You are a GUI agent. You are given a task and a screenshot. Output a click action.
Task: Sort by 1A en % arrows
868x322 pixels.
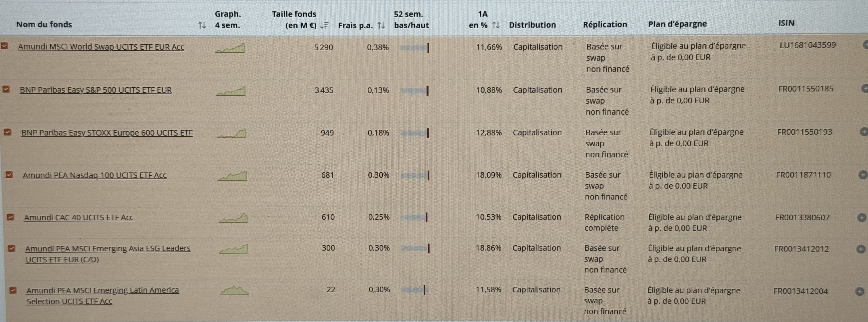(496, 25)
